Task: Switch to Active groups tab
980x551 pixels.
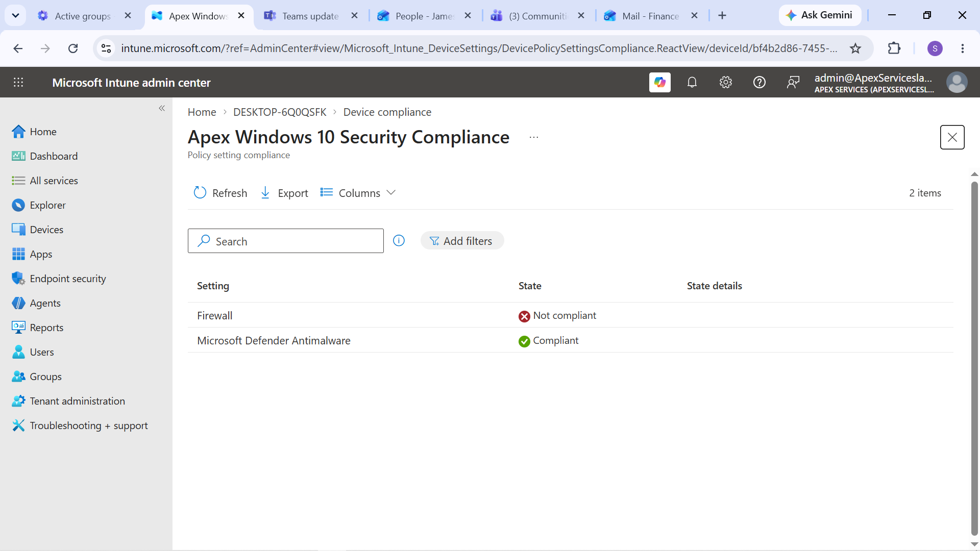Action: coord(85,16)
